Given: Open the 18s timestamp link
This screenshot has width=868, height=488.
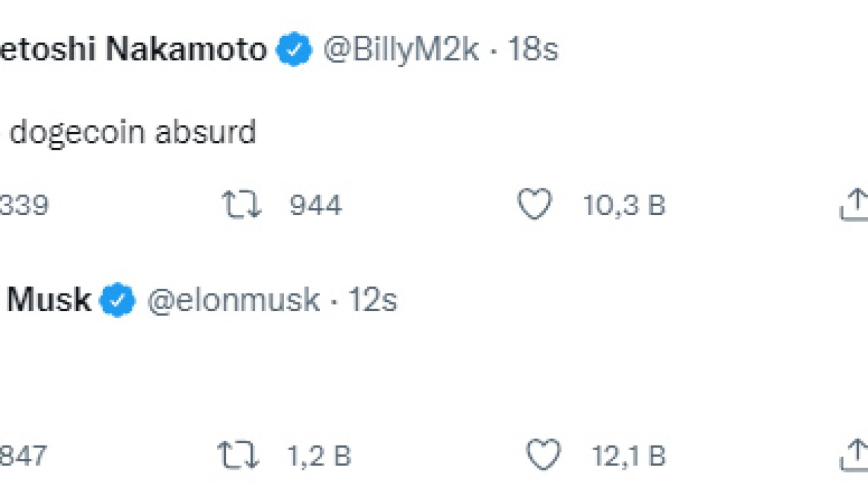Looking at the screenshot, I should 533,51.
